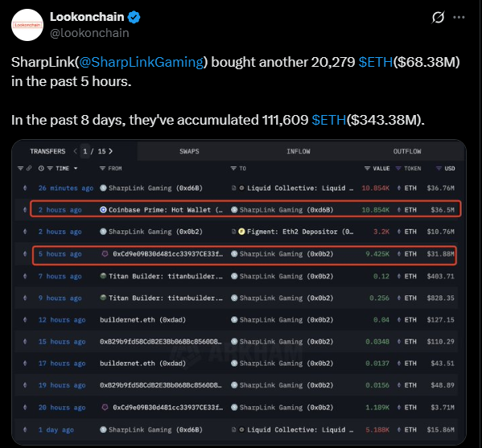Switch to the OUTFLOW tab
This screenshot has width=482, height=448.
(x=407, y=151)
